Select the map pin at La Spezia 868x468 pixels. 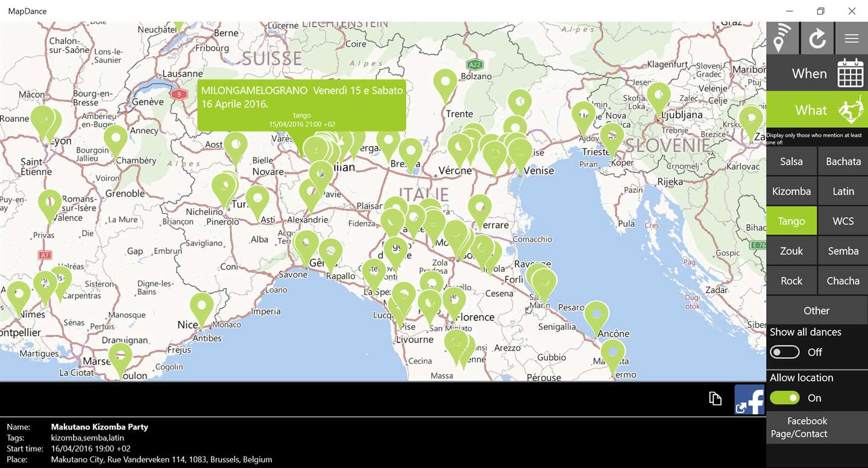[x=374, y=274]
